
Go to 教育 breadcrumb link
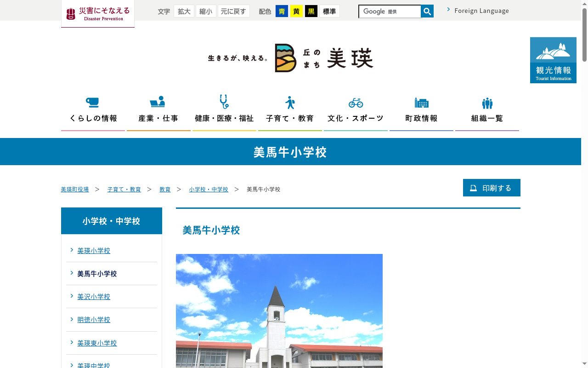(165, 190)
